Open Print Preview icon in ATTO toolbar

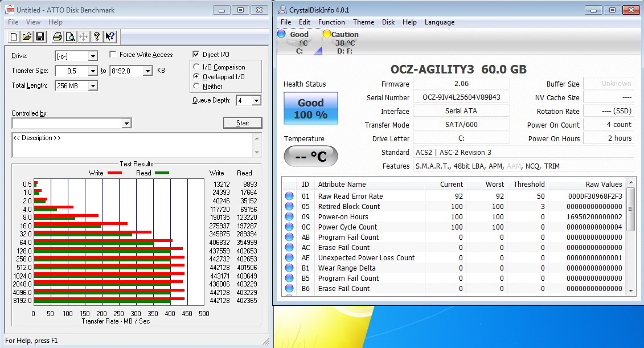[x=70, y=37]
